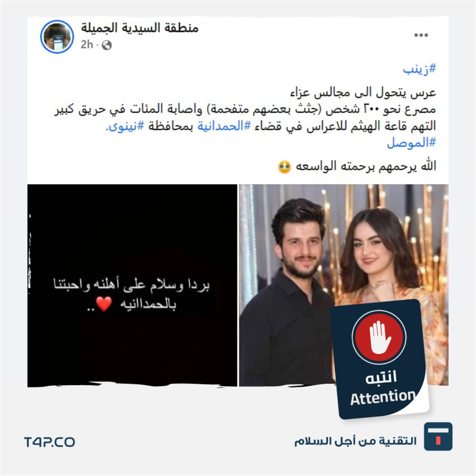This screenshot has width=476, height=476.
Task: Click the T4P.CO logo
Action: coord(49,442)
